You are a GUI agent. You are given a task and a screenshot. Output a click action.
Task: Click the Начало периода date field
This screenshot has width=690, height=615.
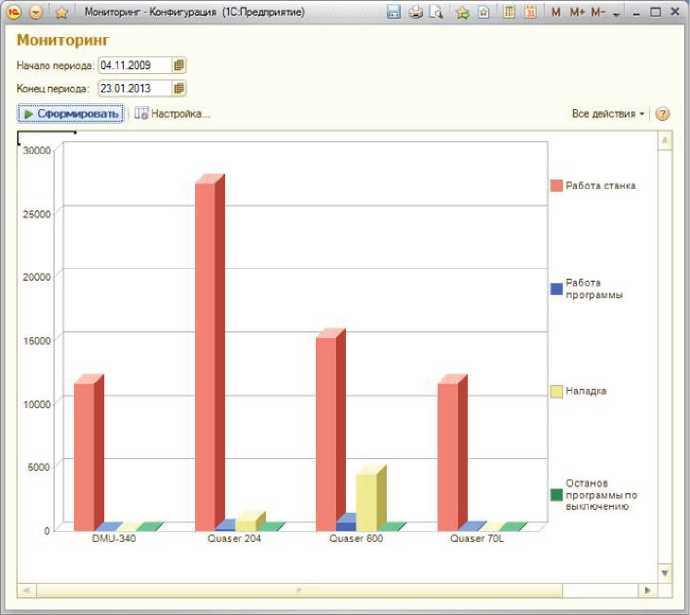[x=134, y=65]
